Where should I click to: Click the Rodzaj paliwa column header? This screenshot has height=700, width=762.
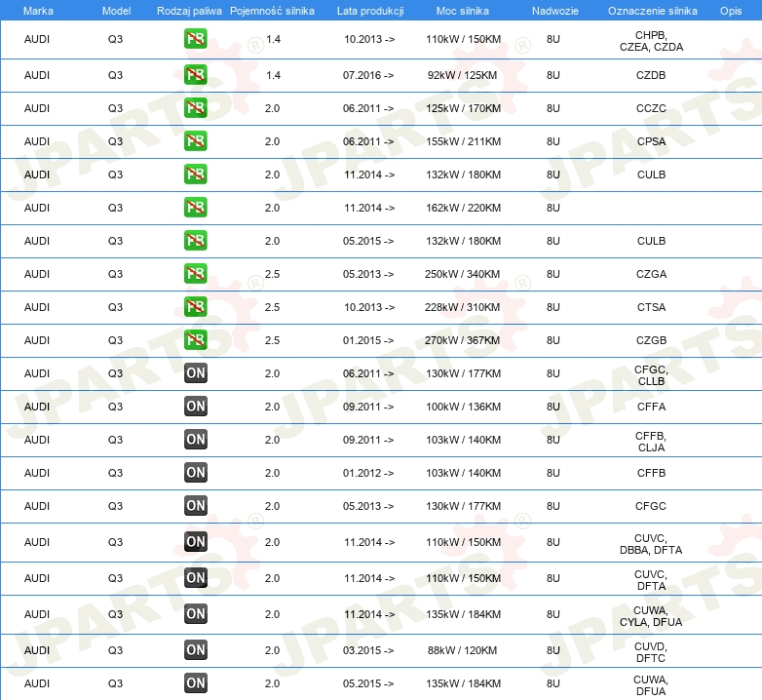pos(189,11)
